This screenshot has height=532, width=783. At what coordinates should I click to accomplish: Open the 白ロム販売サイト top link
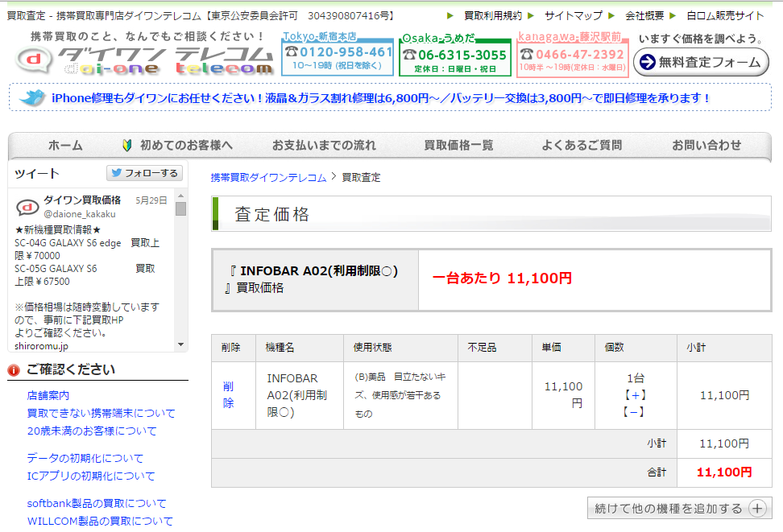click(724, 15)
